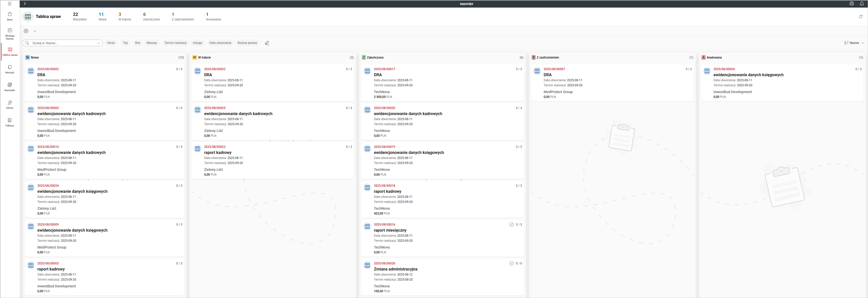The width and height of the screenshot is (868, 298).
Task: Click the refresh icon top right
Action: click(x=861, y=16)
